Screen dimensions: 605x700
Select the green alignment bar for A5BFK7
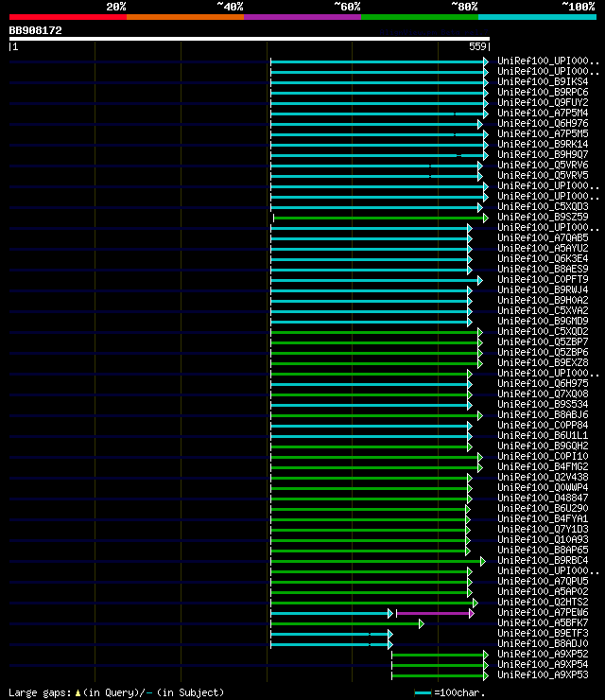pyautogui.click(x=345, y=624)
